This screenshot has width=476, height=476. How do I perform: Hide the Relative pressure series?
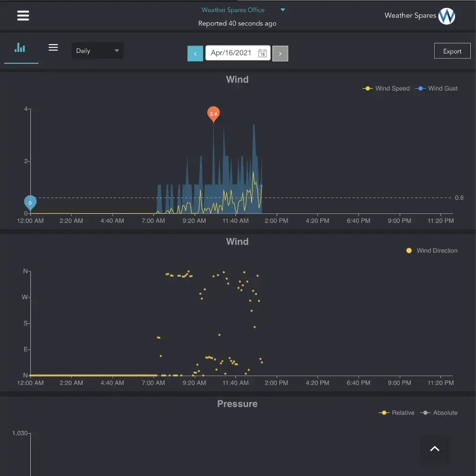coord(397,413)
